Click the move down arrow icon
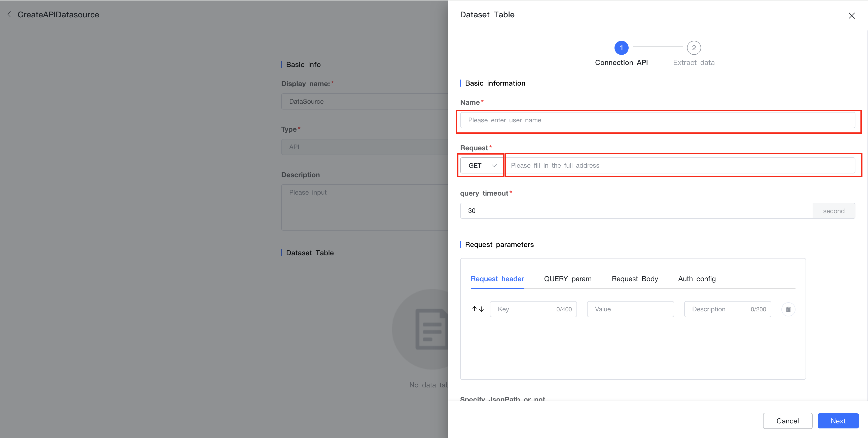Screen dimensions: 868x438 coord(482,309)
